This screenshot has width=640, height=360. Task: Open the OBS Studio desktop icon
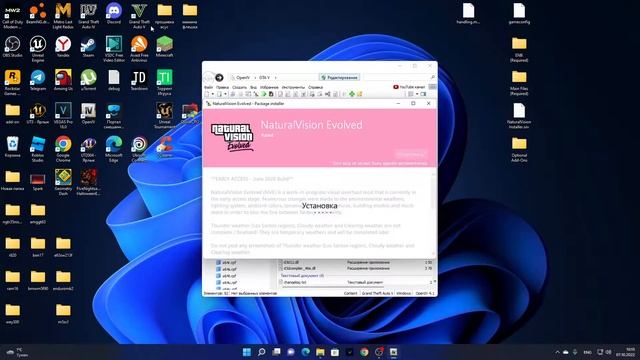pos(12,47)
